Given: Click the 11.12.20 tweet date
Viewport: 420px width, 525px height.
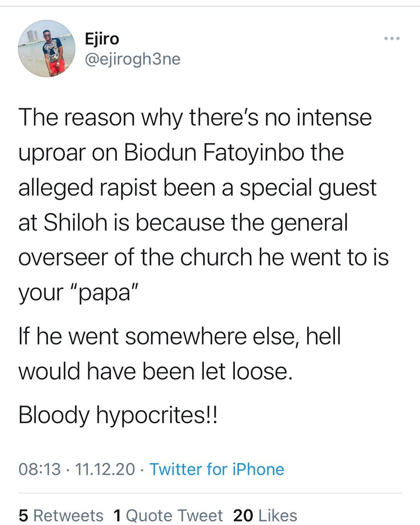Looking at the screenshot, I should (x=105, y=469).
